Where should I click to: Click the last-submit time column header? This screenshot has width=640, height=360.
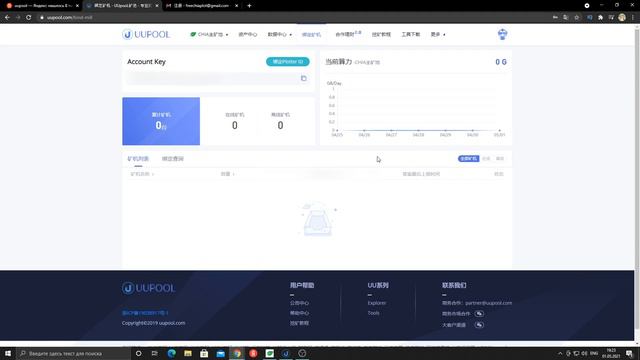421,174
